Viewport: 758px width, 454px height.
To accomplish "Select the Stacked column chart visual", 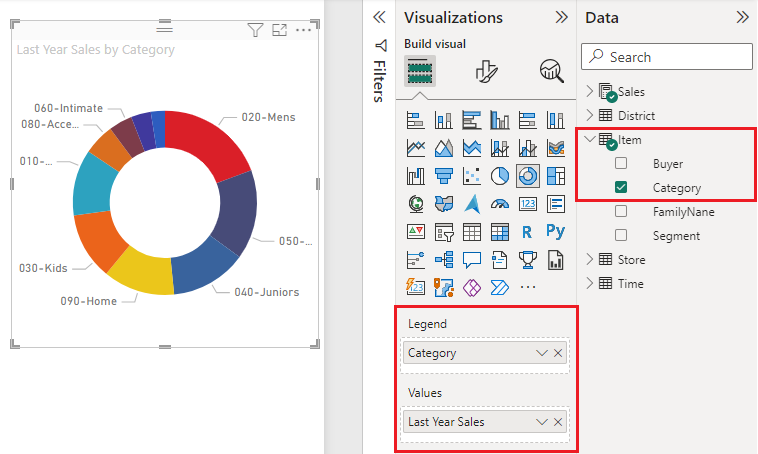I will (x=443, y=120).
